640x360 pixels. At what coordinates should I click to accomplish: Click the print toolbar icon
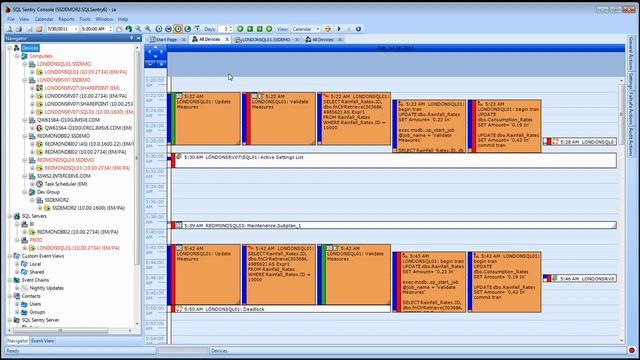coord(19,29)
